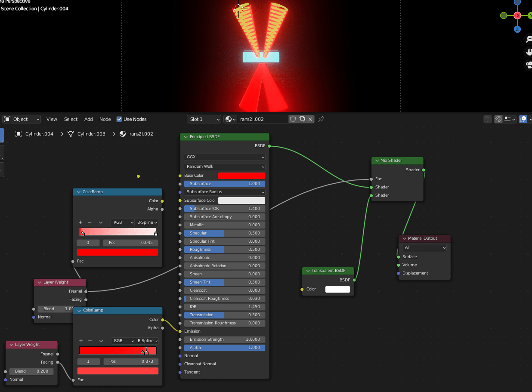Screen dimensions: 532x392
Task: Open the Add menu in the header
Action: coord(88,119)
